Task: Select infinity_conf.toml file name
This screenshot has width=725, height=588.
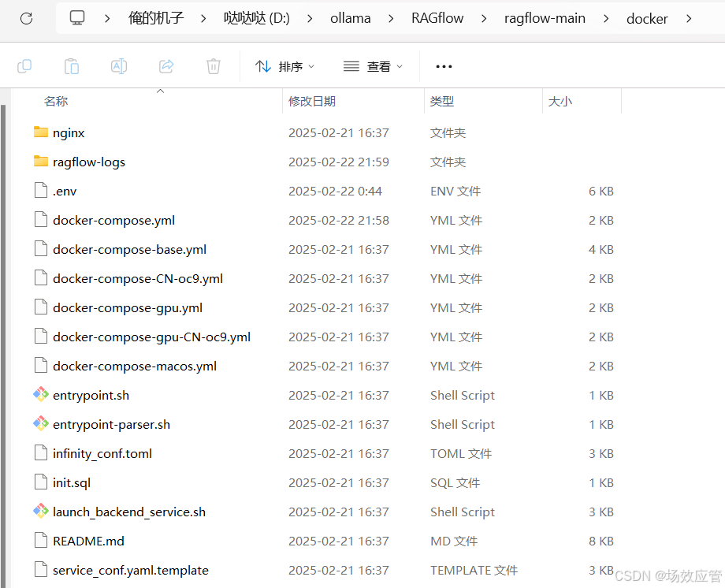Action: pos(102,454)
